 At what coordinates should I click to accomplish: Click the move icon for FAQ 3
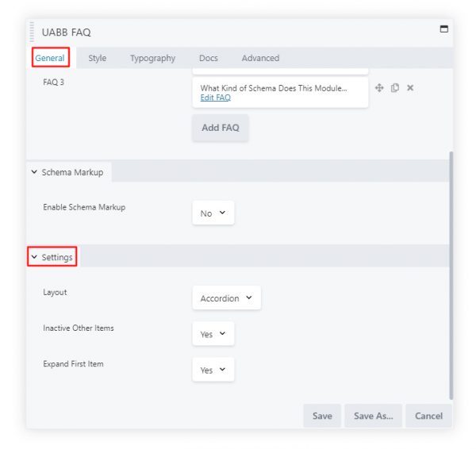click(x=379, y=88)
